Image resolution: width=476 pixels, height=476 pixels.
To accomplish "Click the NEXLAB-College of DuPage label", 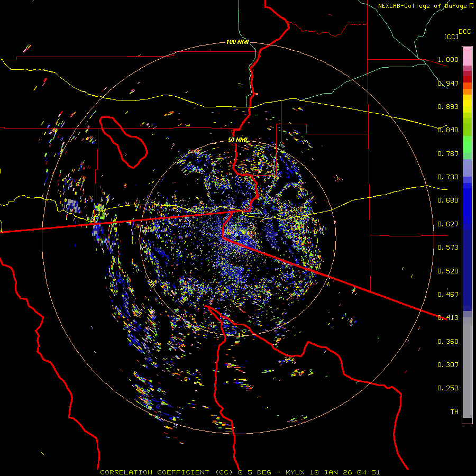I will pos(423,6).
